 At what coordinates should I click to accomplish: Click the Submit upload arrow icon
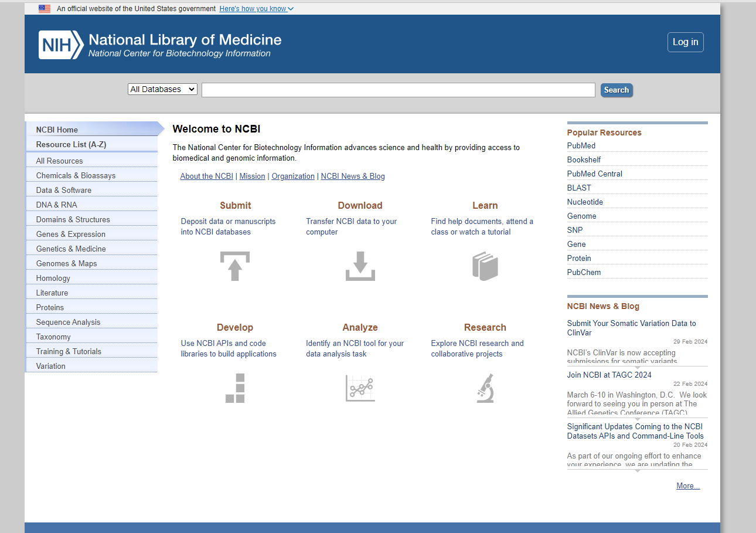tap(235, 266)
